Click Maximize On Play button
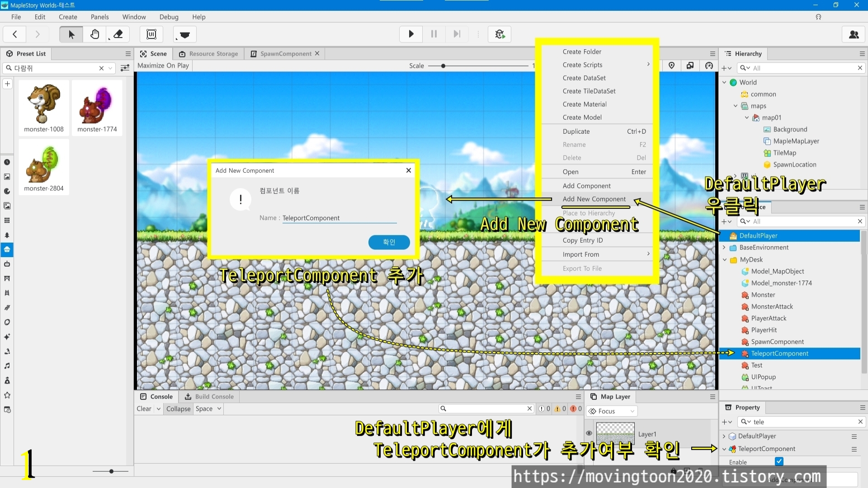868x488 pixels. [x=163, y=66]
